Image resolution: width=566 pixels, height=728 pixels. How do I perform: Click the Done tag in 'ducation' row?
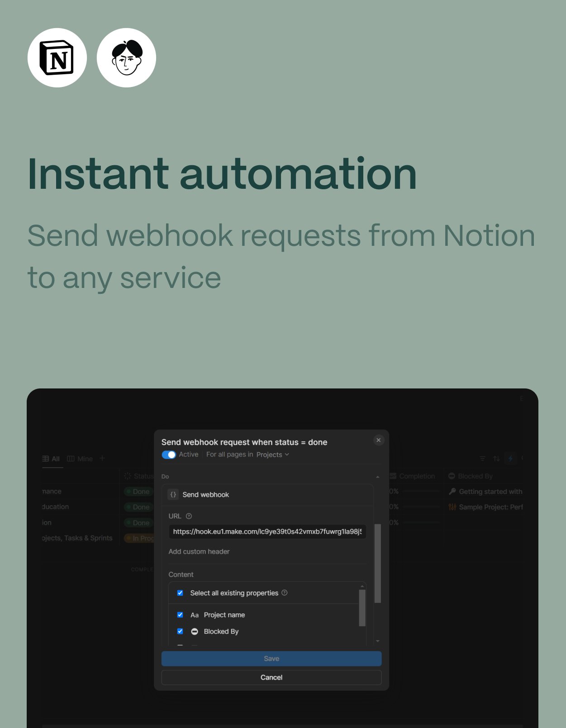click(138, 507)
